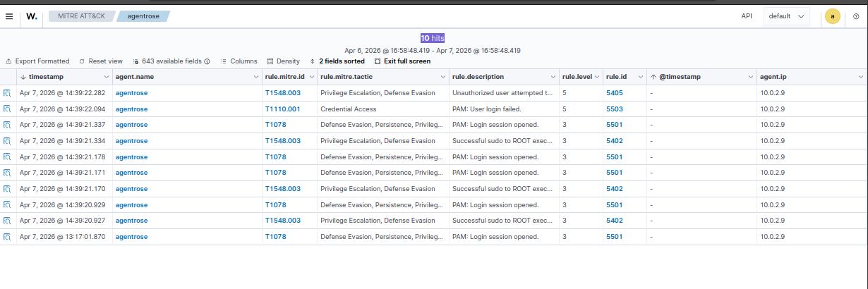Open the help icon in header
Viewport: 868px width, 289px height.
click(x=856, y=16)
